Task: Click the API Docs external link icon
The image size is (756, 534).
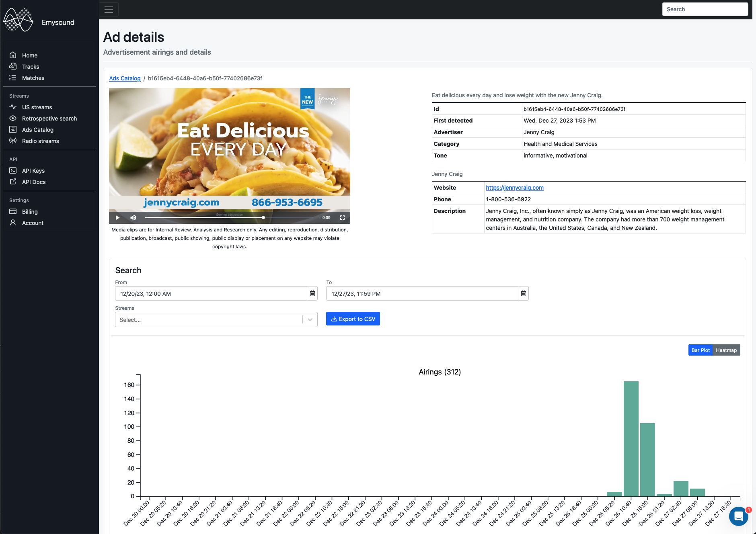Action: [13, 182]
